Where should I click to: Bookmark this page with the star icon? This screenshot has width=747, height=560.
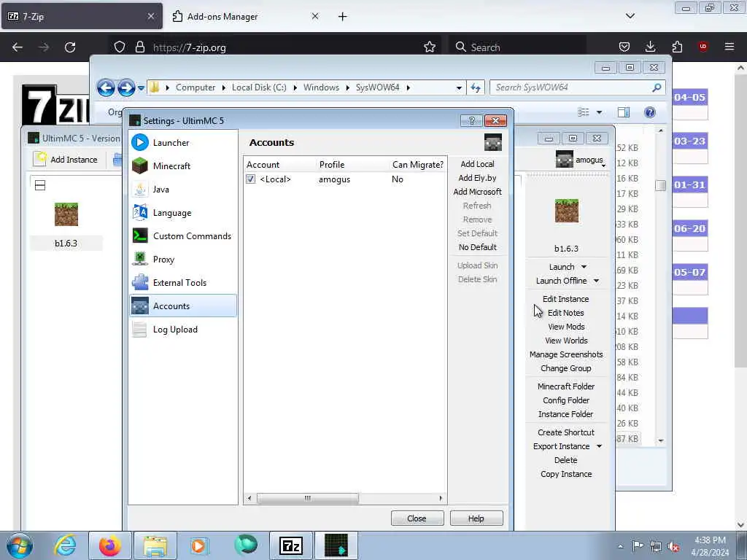(429, 47)
